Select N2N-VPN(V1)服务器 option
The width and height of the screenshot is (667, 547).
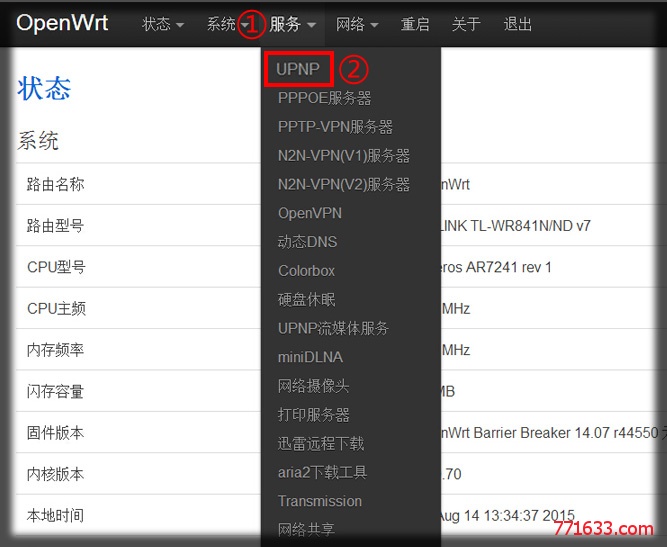[344, 156]
